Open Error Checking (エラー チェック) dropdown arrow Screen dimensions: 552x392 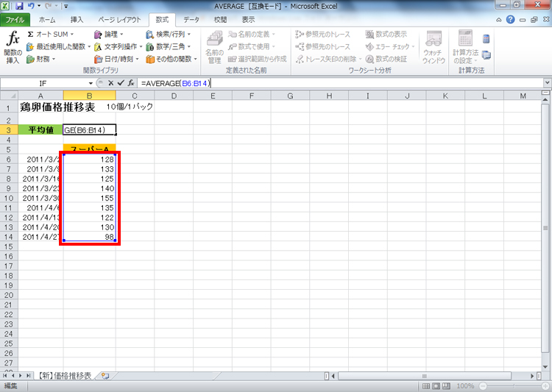point(413,46)
